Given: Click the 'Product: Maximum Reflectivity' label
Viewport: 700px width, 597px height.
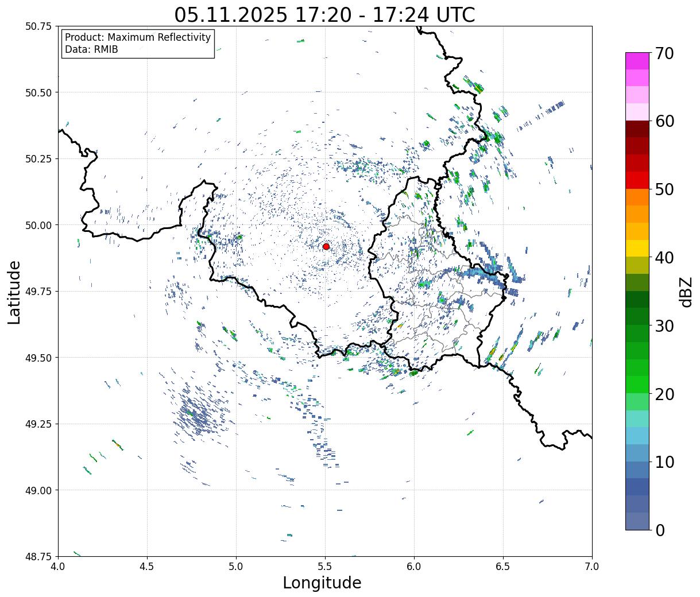Looking at the screenshot, I should click(138, 37).
